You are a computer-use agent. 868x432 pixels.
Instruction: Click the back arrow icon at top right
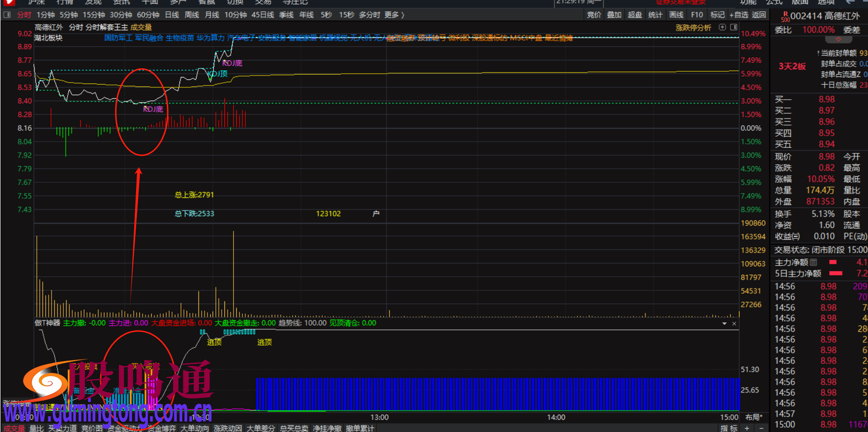click(x=851, y=2)
